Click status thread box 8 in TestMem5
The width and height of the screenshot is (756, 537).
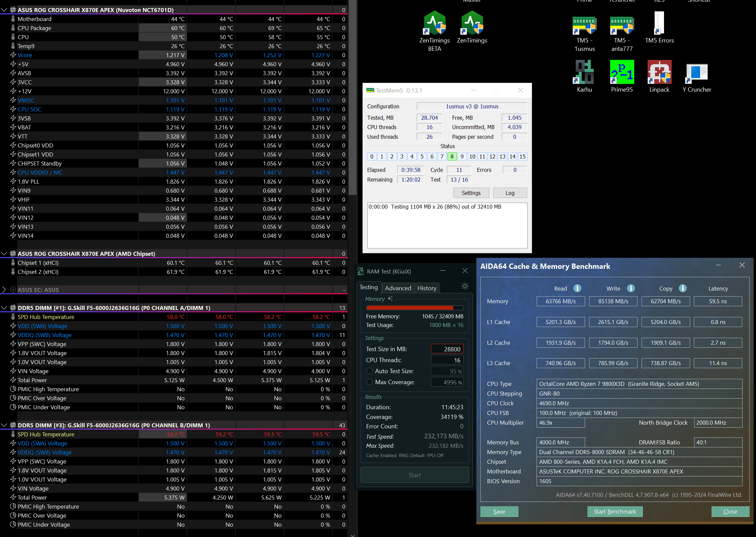(452, 156)
